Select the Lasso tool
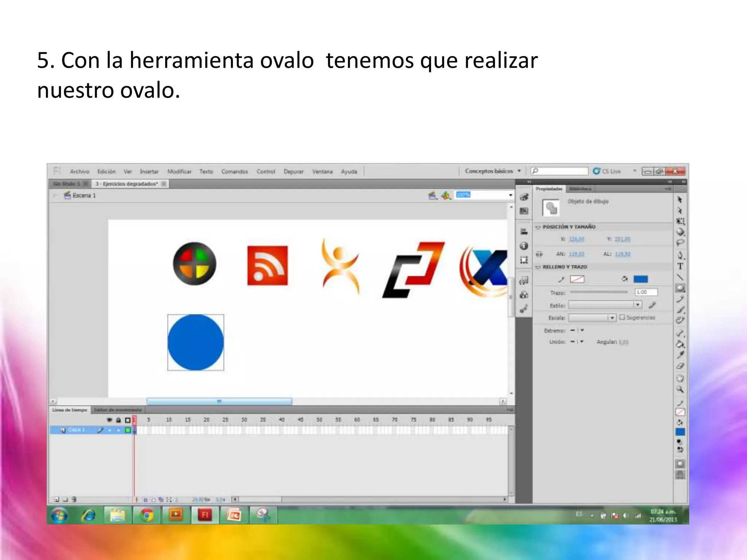This screenshot has width=747, height=560. pos(680,243)
